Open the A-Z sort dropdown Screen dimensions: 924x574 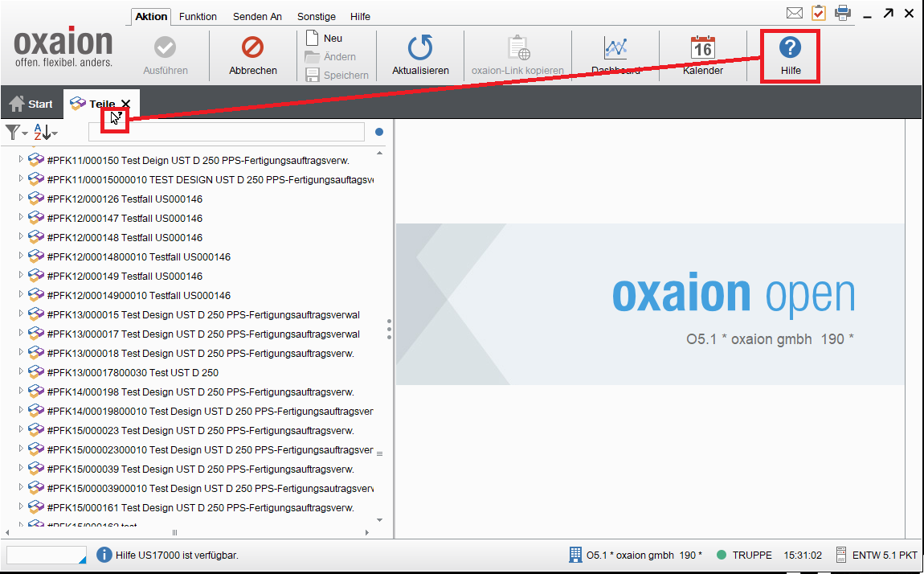(45, 132)
